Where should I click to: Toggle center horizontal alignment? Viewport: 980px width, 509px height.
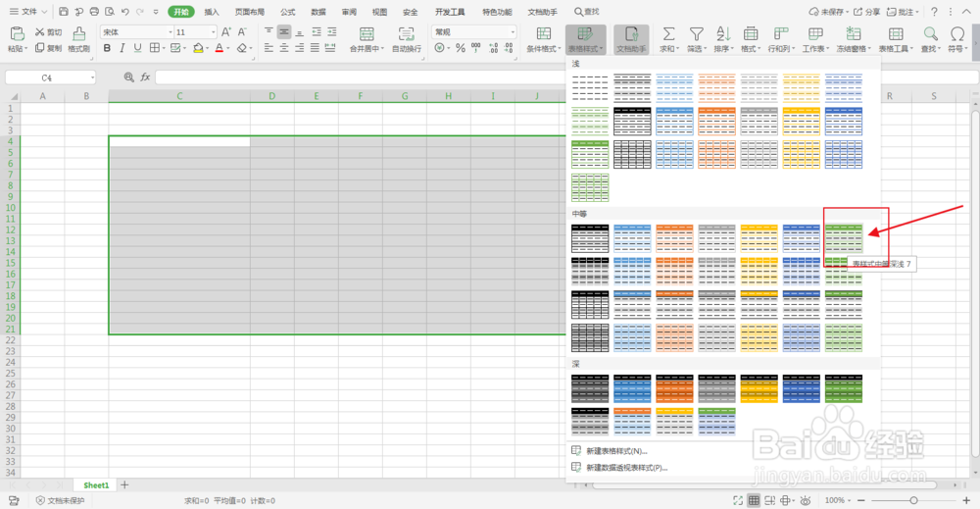tap(284, 48)
